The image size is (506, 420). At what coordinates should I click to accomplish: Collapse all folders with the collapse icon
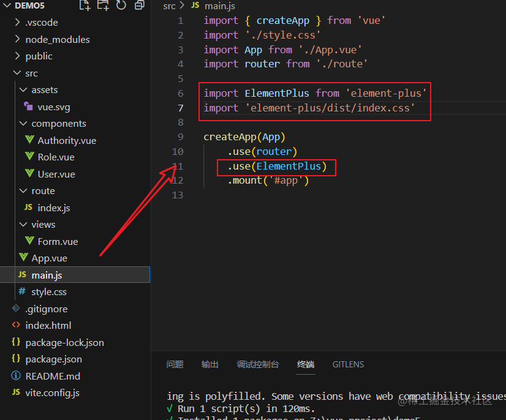click(140, 5)
